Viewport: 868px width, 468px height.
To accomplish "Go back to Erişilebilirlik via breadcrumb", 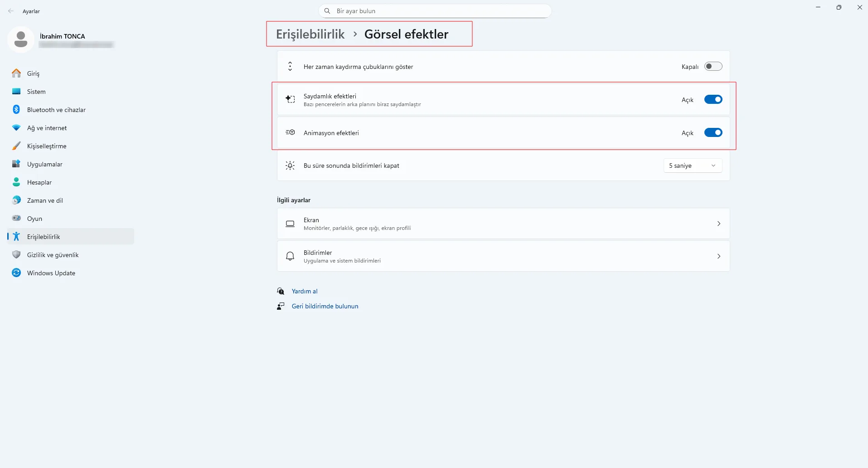I will click(x=310, y=34).
